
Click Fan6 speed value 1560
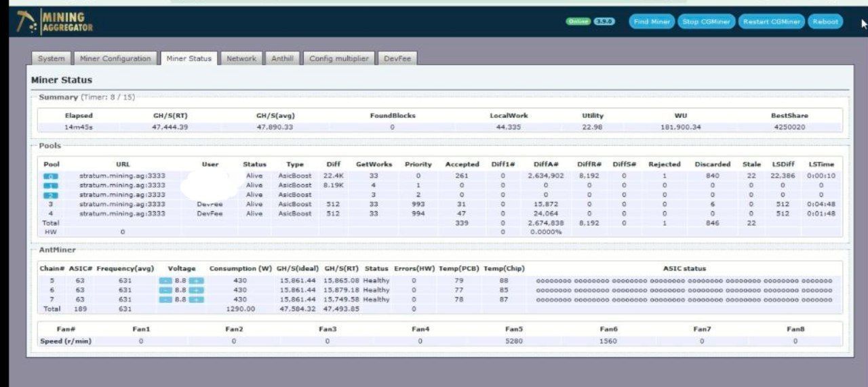pyautogui.click(x=608, y=342)
